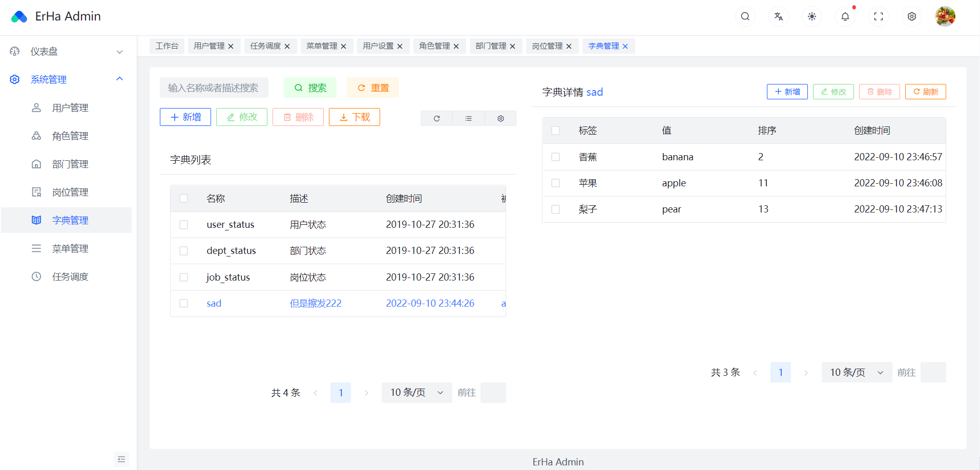The height and width of the screenshot is (470, 980).
Task: Select all rows in dictionary list header checkbox
Action: (184, 199)
